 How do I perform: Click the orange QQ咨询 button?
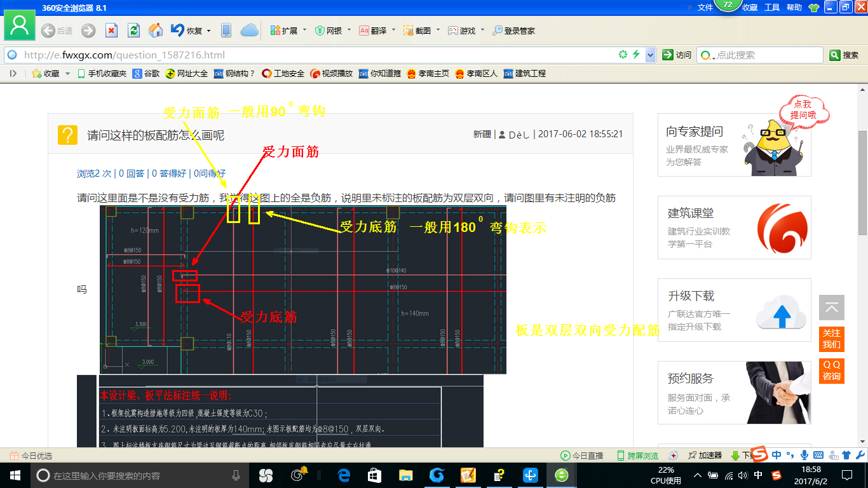pos(832,370)
